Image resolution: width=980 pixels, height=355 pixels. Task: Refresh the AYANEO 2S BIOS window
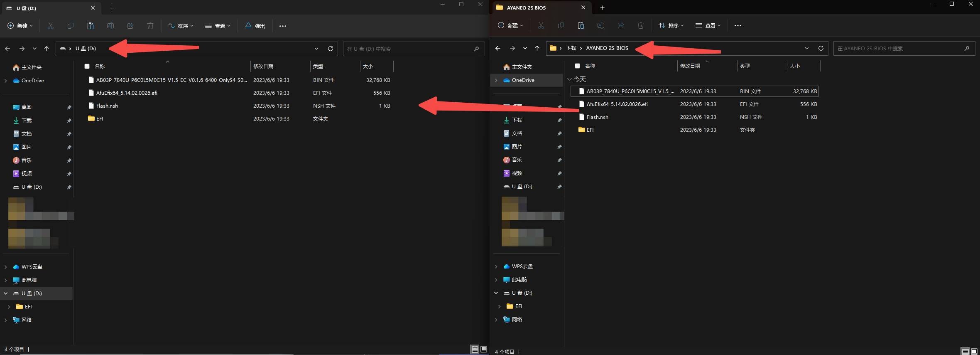(821, 48)
